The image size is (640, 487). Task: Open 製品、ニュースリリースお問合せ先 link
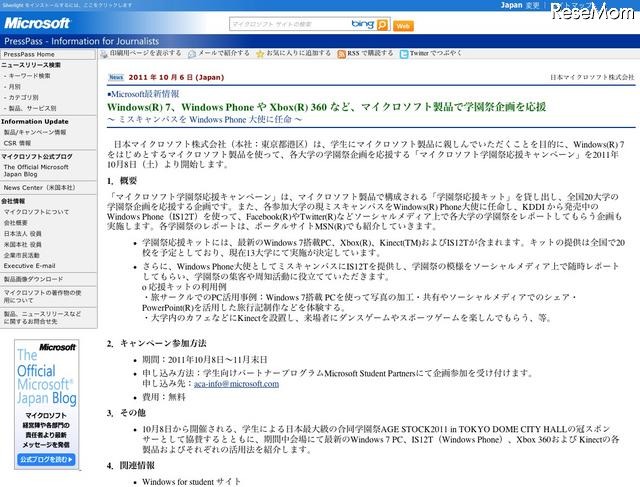pyautogui.click(x=42, y=318)
